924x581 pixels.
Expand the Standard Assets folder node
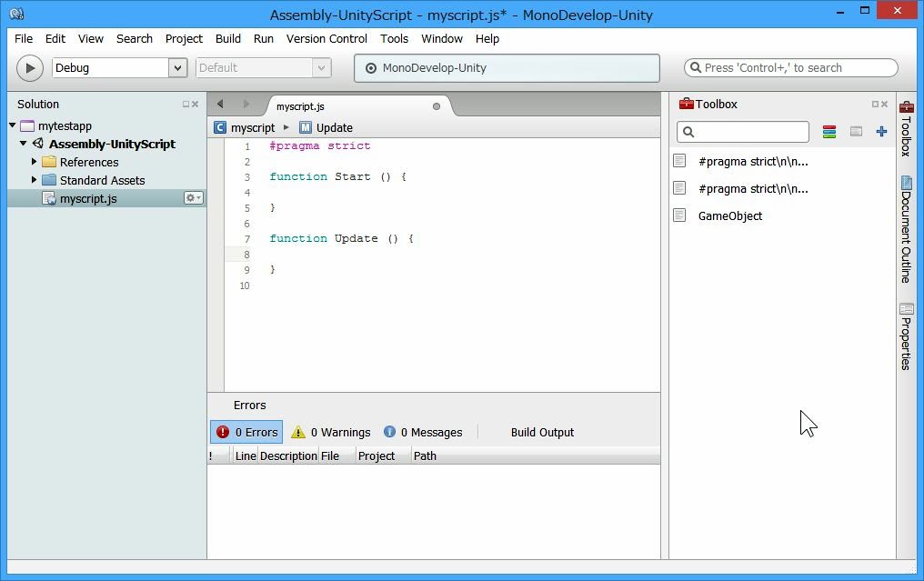[35, 180]
